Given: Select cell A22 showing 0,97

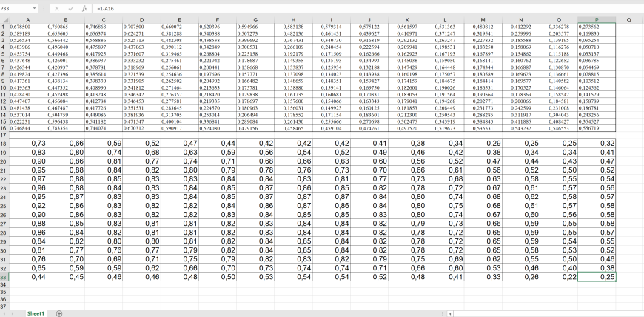Looking at the screenshot, I should pyautogui.click(x=28, y=178).
